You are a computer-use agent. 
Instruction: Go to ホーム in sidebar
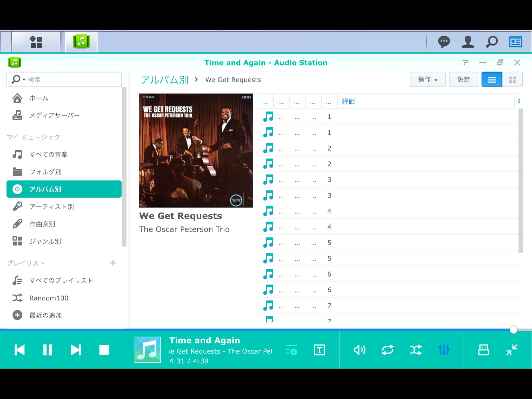(64, 98)
